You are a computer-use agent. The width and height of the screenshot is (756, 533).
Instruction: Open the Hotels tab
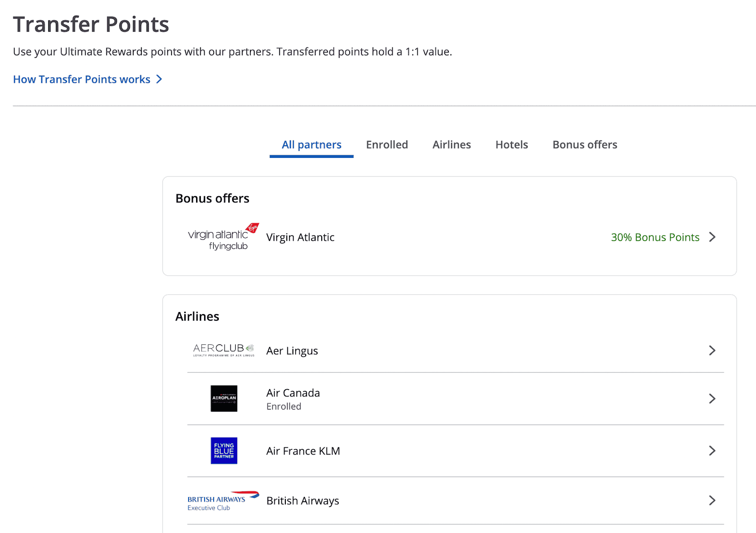(x=512, y=145)
